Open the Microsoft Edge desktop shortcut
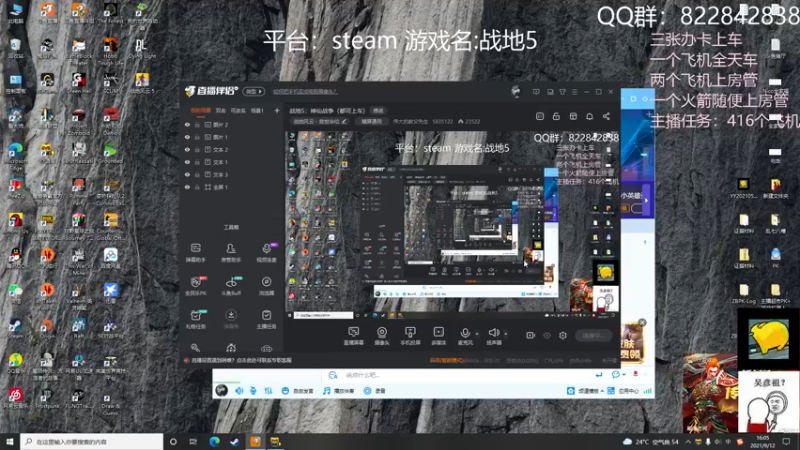This screenshot has height=450, width=800. [x=15, y=157]
